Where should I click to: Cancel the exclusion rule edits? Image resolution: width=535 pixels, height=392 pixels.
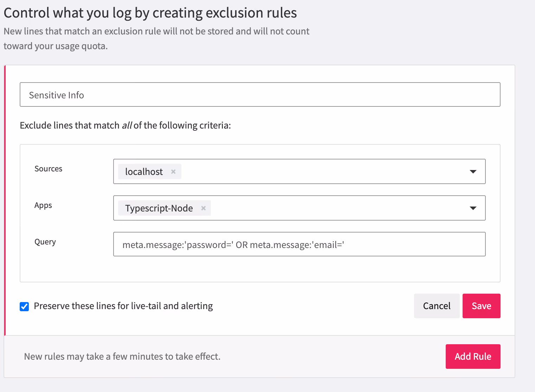pyautogui.click(x=437, y=306)
